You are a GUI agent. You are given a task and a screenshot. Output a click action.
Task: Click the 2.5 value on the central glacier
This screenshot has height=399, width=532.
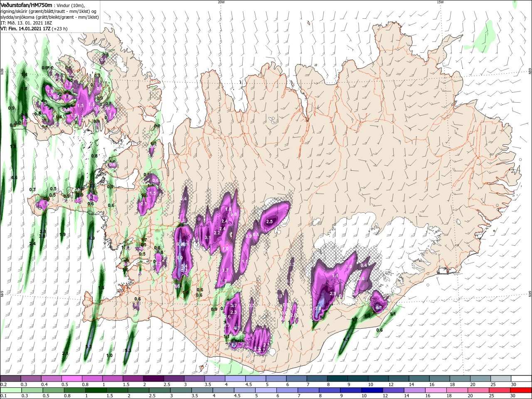[269, 222]
